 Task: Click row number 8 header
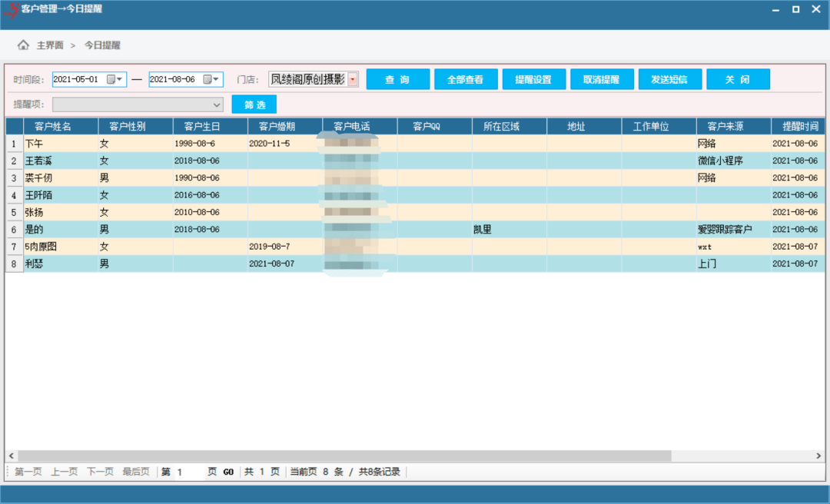point(15,264)
